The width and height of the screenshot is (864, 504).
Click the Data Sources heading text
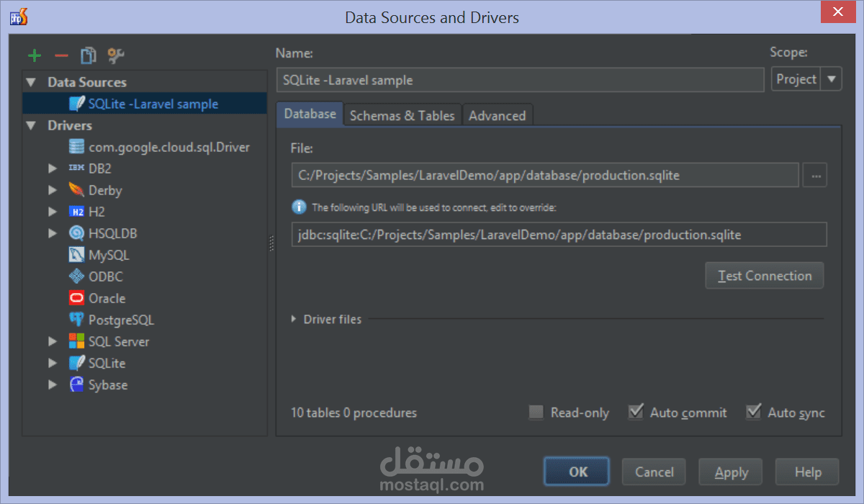click(87, 82)
